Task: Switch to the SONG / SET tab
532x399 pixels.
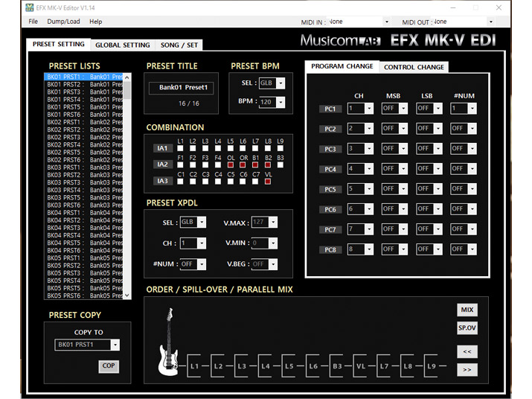Action: pos(179,45)
